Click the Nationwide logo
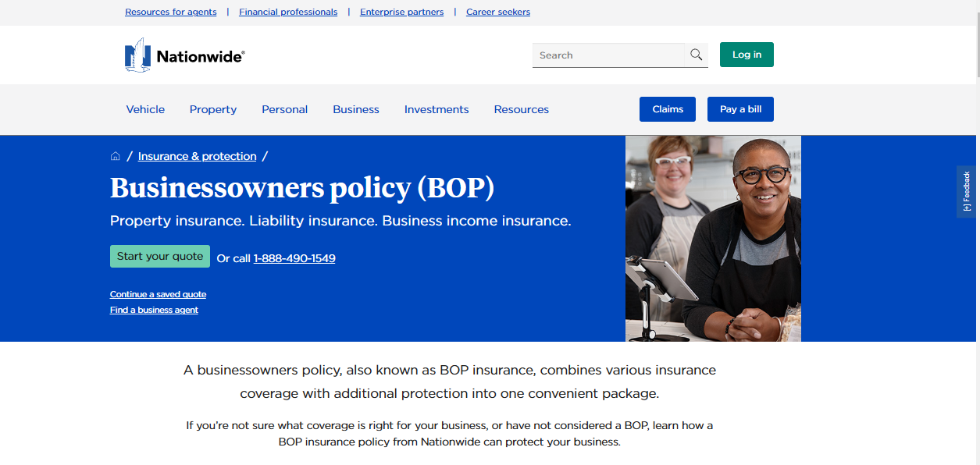Screen dimensions: 980x465 184,55
